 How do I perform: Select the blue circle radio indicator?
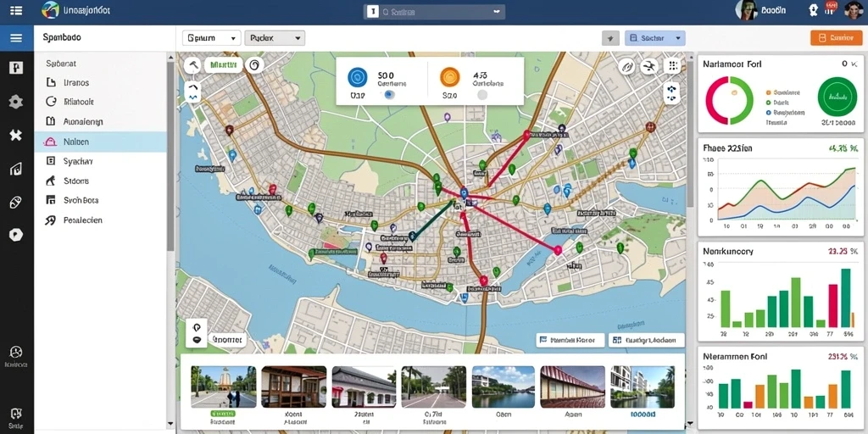pos(358,77)
